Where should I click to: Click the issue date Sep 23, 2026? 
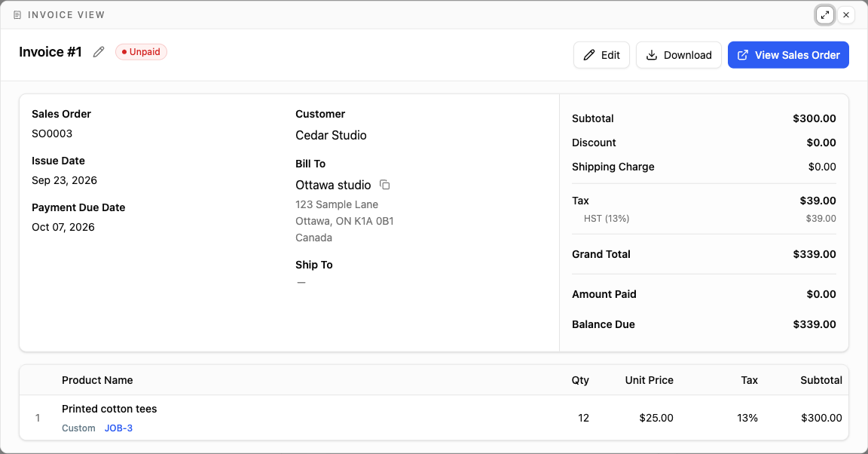[x=64, y=180]
